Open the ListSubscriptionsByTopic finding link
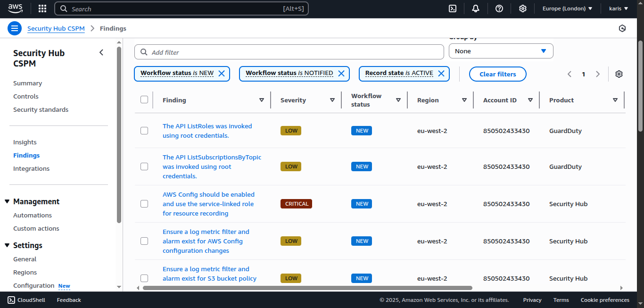The image size is (644, 308). [212, 166]
